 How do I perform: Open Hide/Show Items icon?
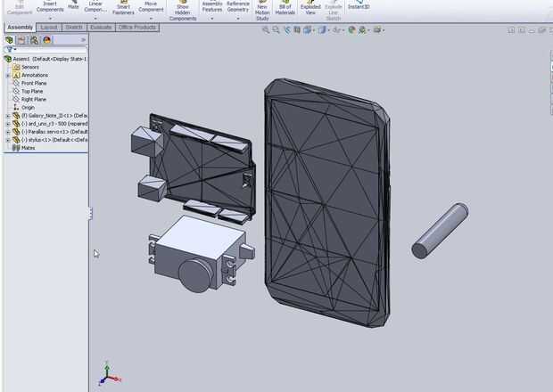337,30
